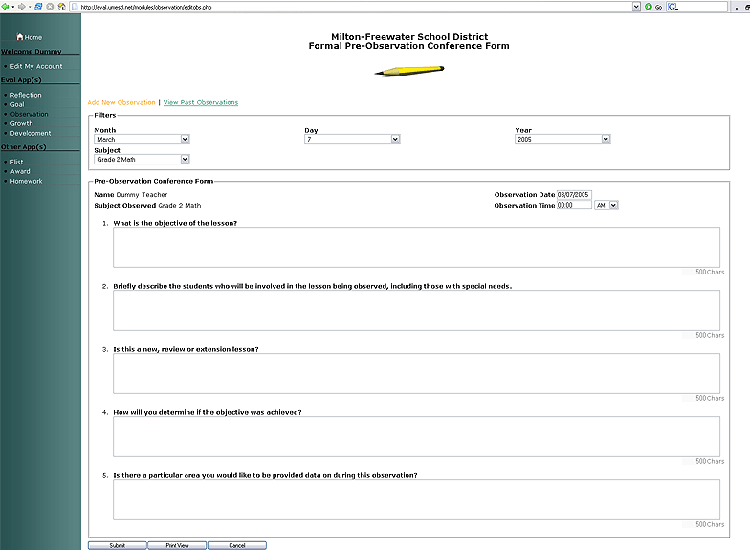Screen dimensions: 750x550
Task: Click the 'Grade 2 Math' subject observed text
Action: pos(180,206)
